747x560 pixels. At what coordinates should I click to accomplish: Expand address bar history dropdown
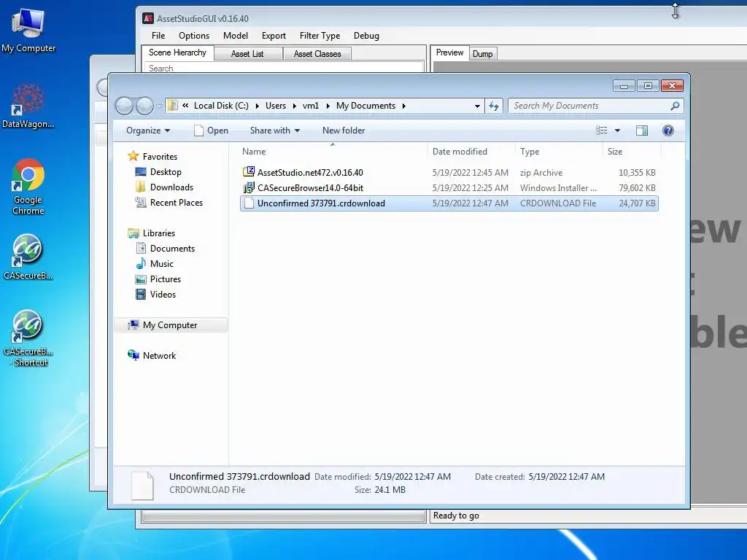click(x=477, y=106)
